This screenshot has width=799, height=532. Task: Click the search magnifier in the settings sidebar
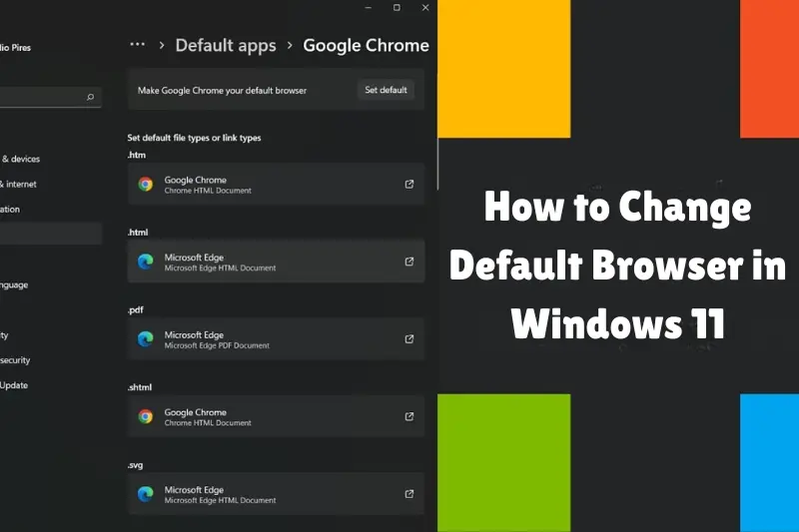(x=90, y=97)
